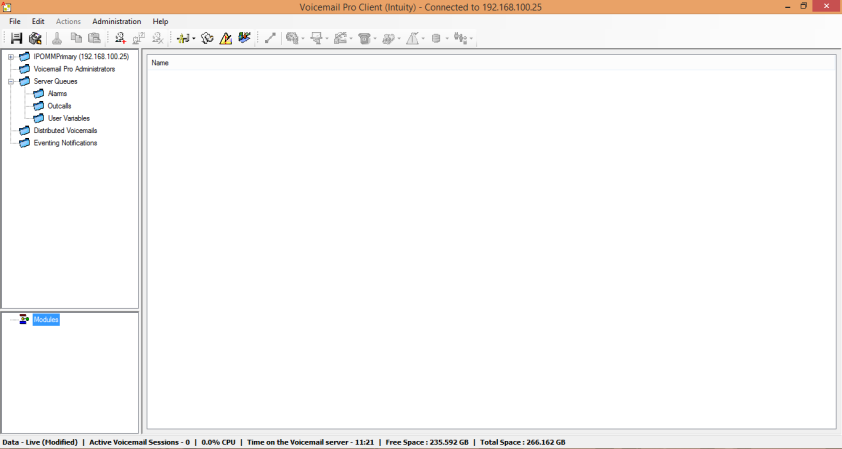Click the Queue Actions group icon

(x=460, y=38)
